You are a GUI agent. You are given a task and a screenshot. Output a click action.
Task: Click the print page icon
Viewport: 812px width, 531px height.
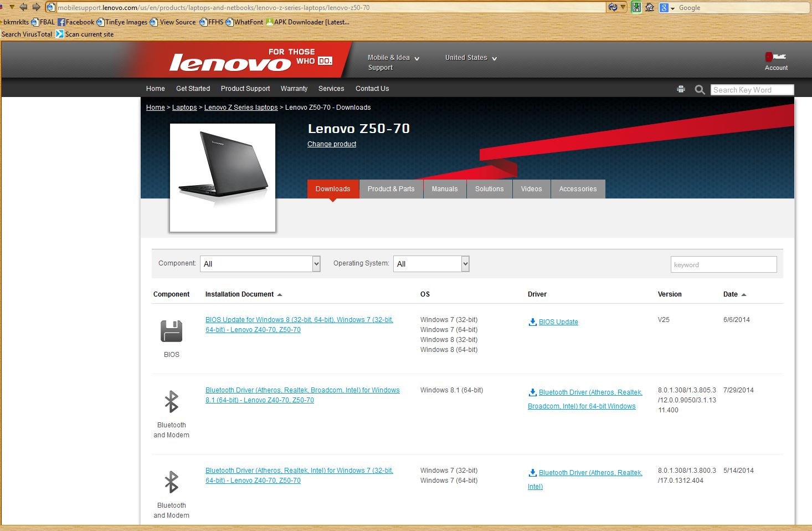click(681, 89)
